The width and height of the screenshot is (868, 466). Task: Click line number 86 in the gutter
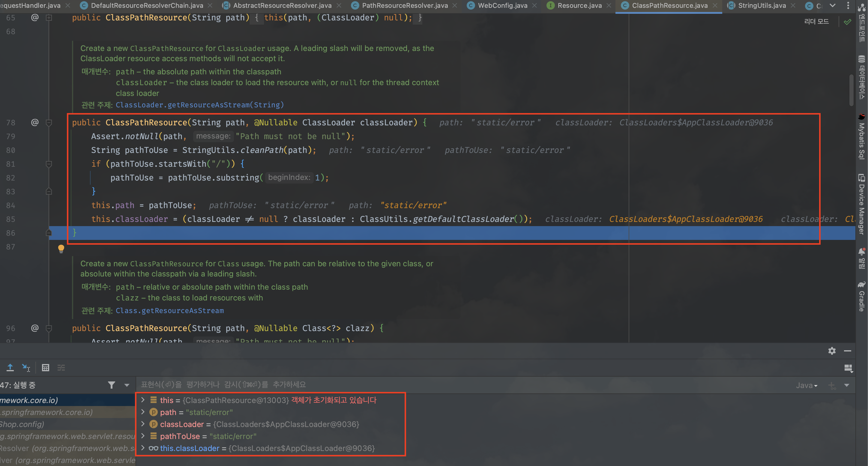click(x=11, y=233)
